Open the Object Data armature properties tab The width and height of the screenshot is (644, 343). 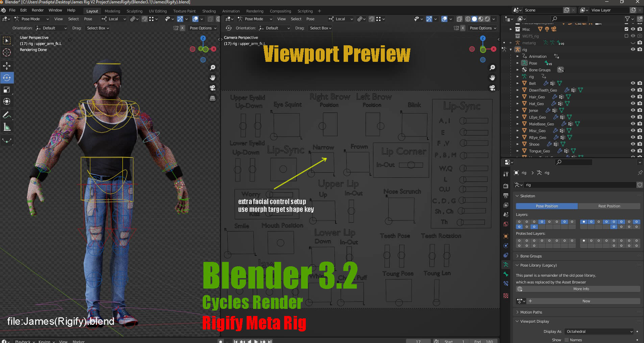tap(506, 265)
